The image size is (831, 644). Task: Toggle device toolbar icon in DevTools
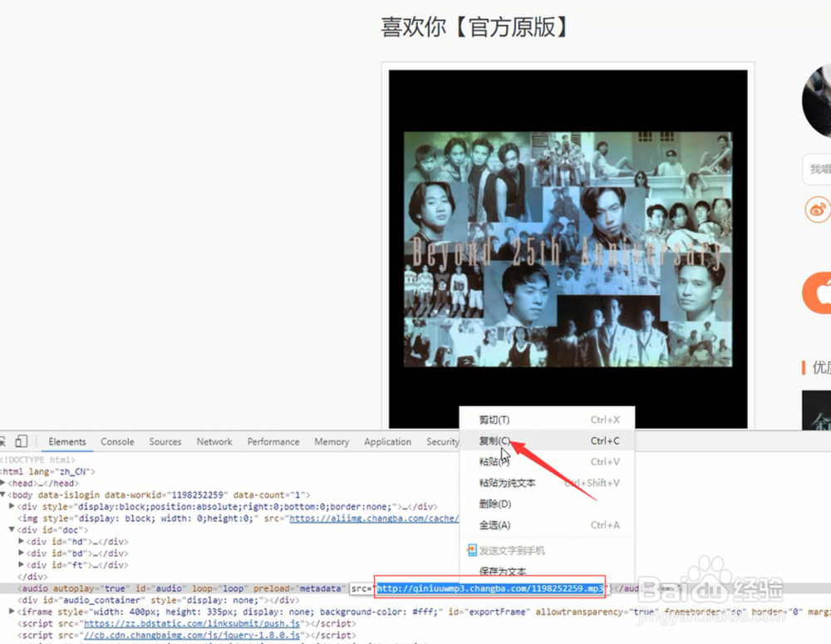point(22,441)
